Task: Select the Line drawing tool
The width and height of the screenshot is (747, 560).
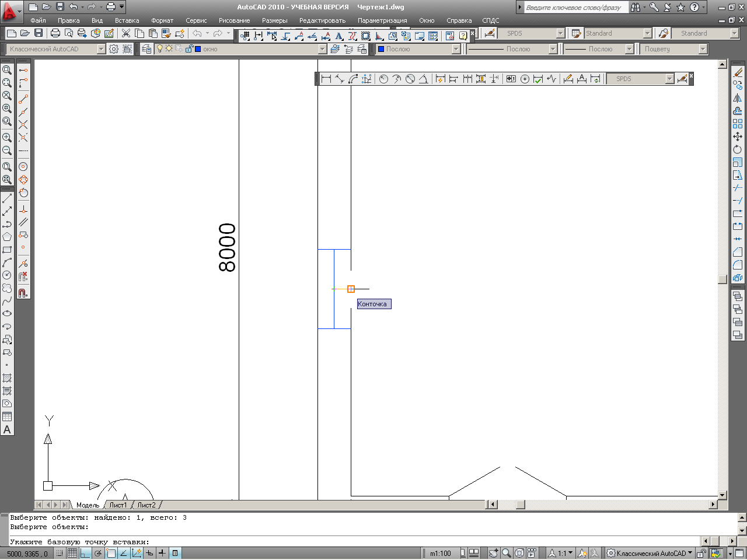Action: (7, 198)
